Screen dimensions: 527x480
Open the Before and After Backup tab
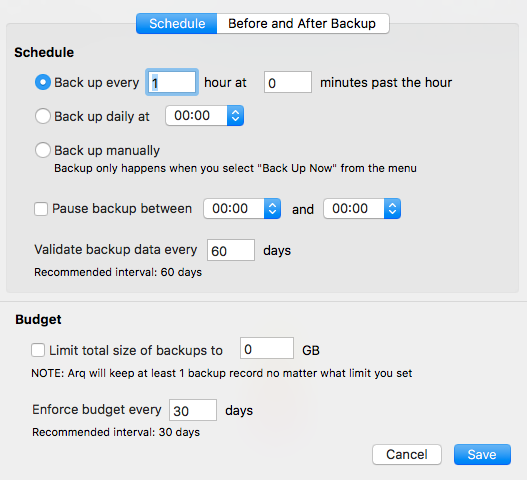tap(303, 24)
